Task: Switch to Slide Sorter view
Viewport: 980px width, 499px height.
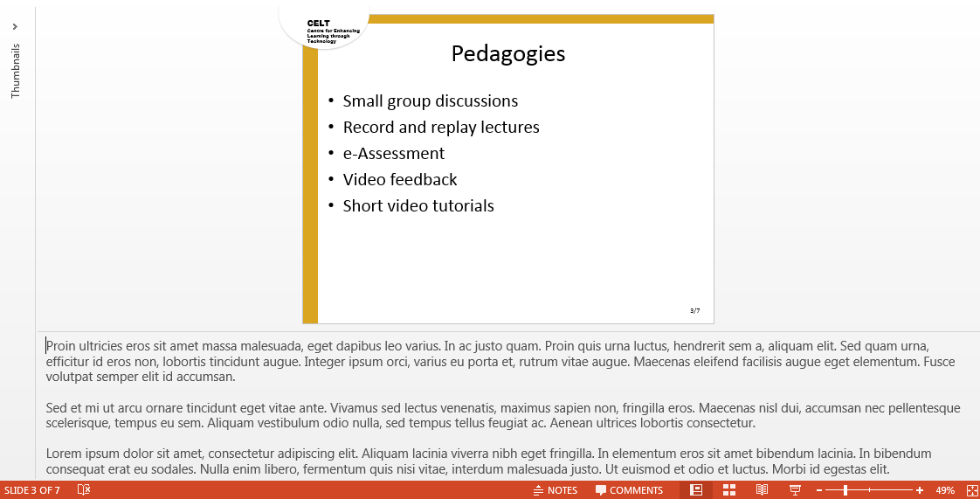Action: 728,490
